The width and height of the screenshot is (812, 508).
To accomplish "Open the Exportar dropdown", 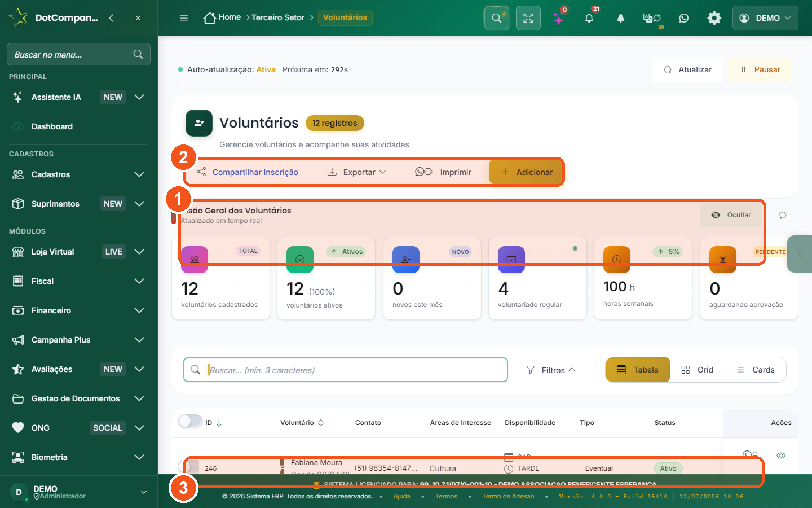I will tap(357, 172).
